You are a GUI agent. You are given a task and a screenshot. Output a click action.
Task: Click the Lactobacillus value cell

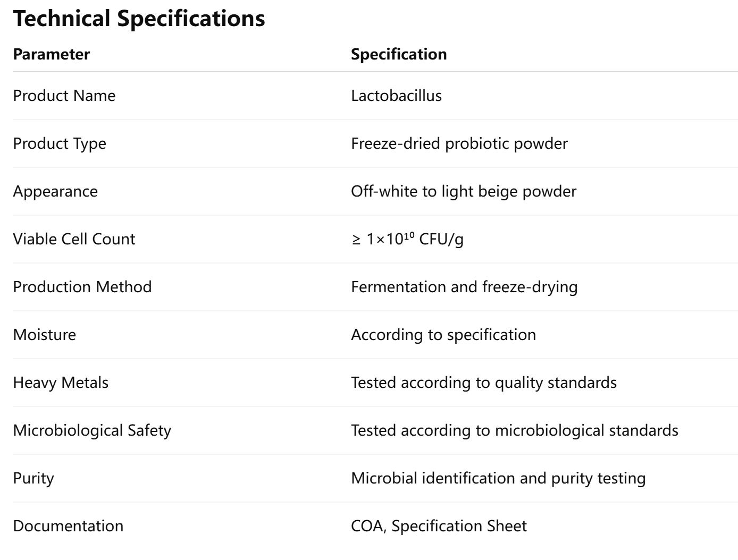[396, 96]
